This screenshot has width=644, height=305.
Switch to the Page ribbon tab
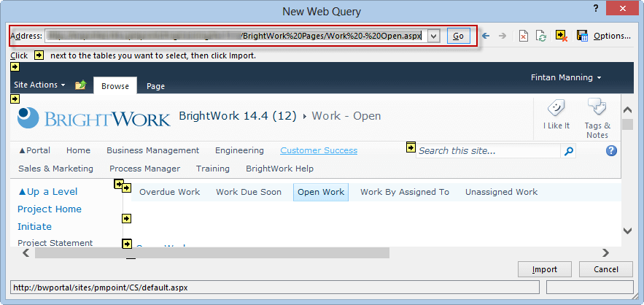(155, 86)
